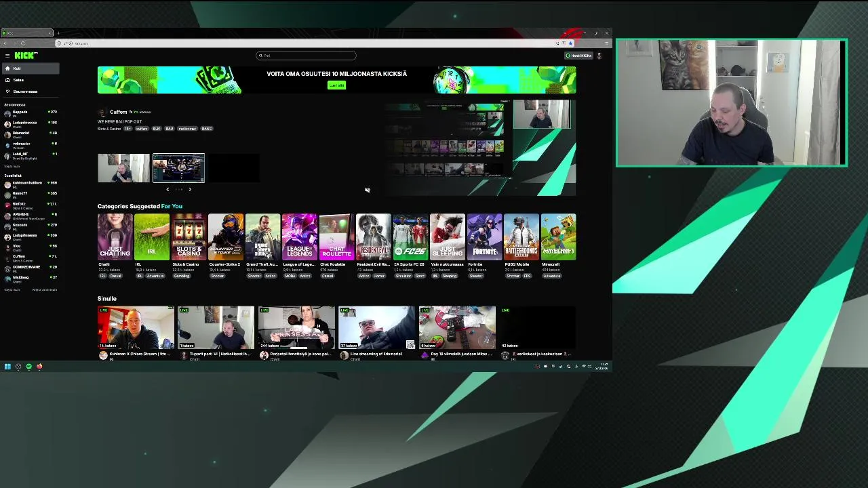Open the IRL category card

click(x=152, y=237)
